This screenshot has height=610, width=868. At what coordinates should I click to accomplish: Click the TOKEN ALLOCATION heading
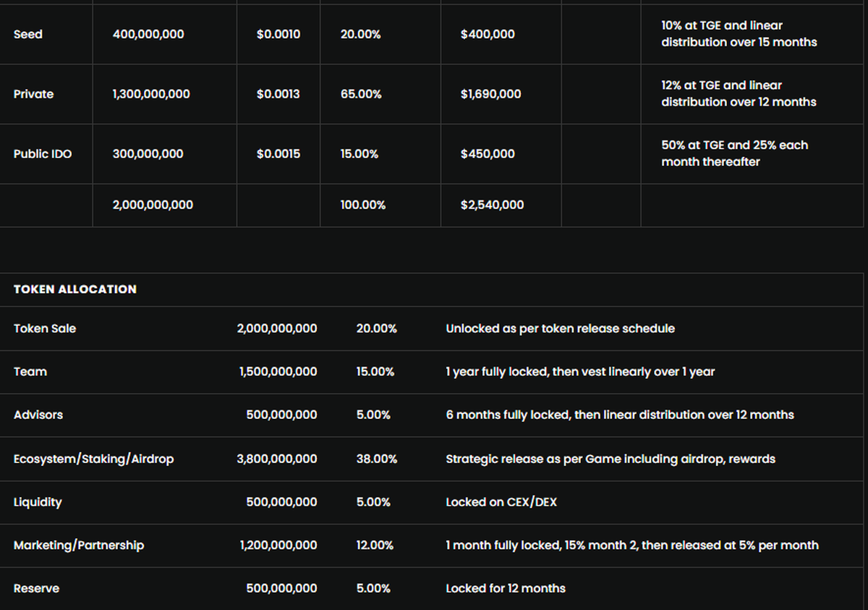(x=75, y=289)
